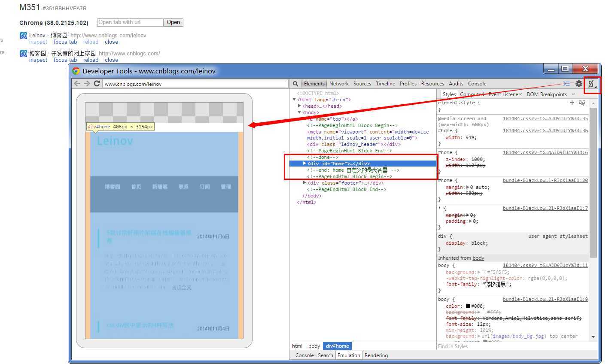The image size is (615, 364).
Task: Click the #f5f5f5 background color swatch
Action: 484,272
